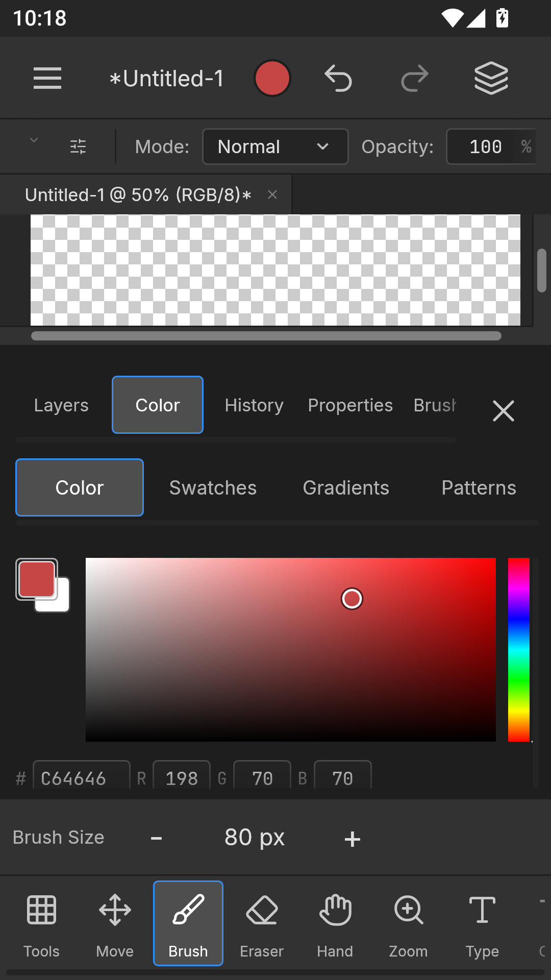The image size is (551, 980).
Task: Expand the small chevron in options bar
Action: point(34,140)
